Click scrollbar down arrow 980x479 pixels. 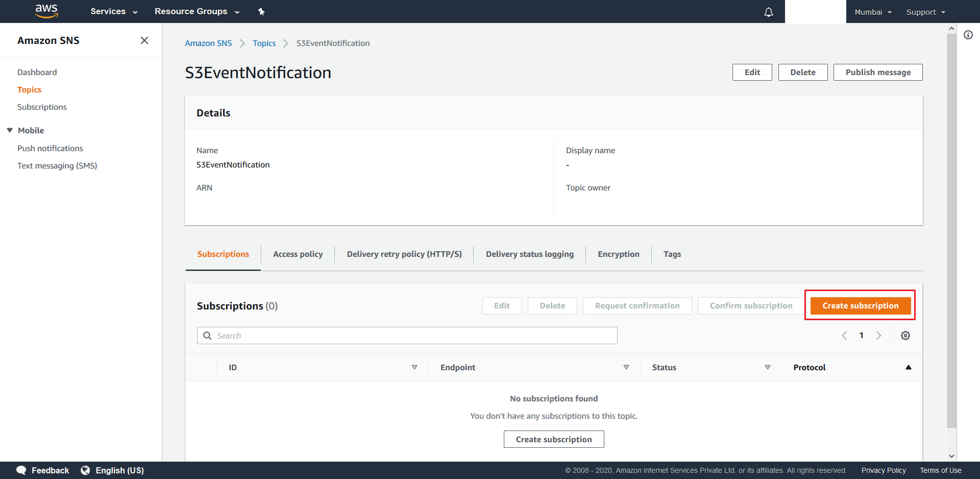click(951, 456)
